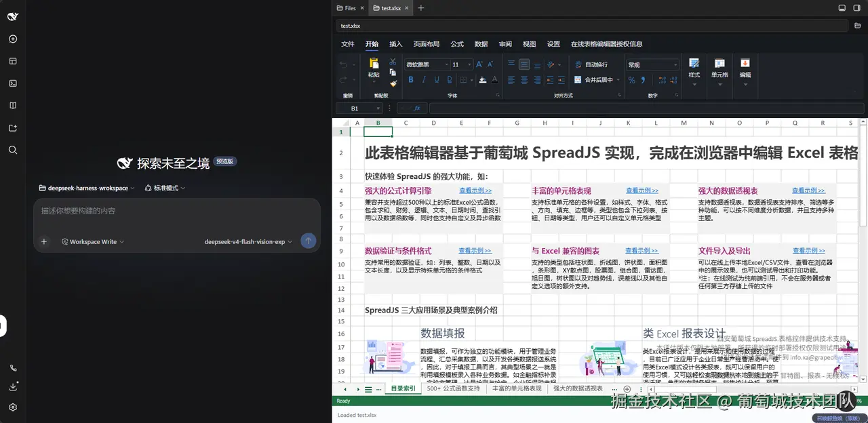Image resolution: width=868 pixels, height=423 pixels.
Task: Open 单元格 cells dropdown
Action: (x=719, y=72)
